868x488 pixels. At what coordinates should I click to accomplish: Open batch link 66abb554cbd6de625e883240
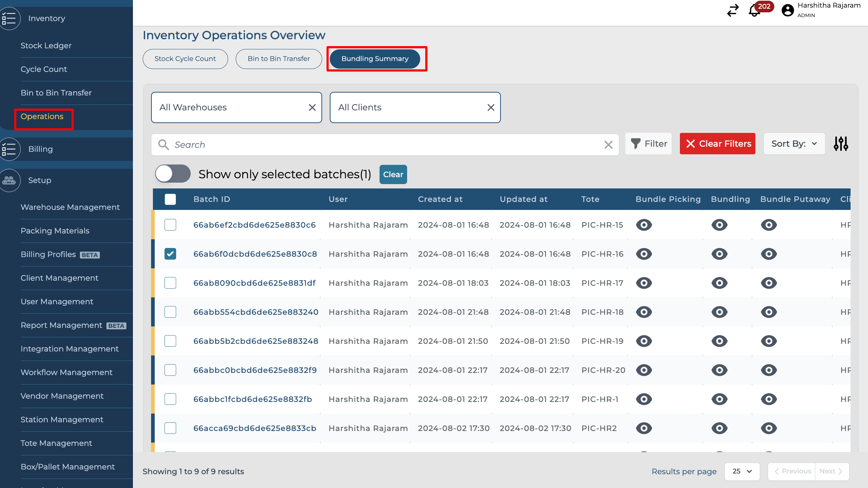click(256, 312)
